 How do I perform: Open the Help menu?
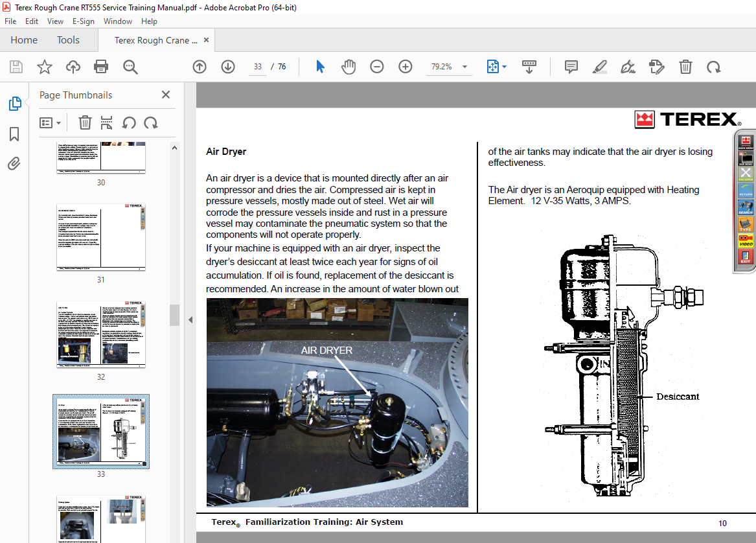coord(149,21)
